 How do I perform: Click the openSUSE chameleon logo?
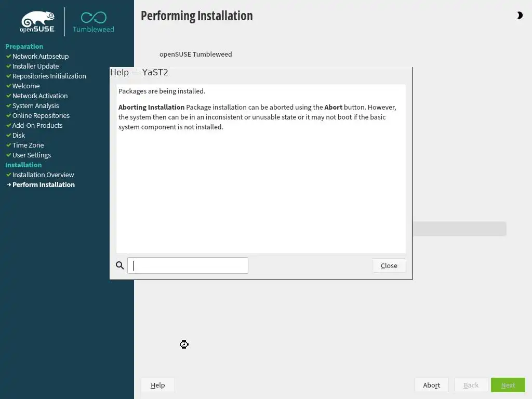click(37, 22)
